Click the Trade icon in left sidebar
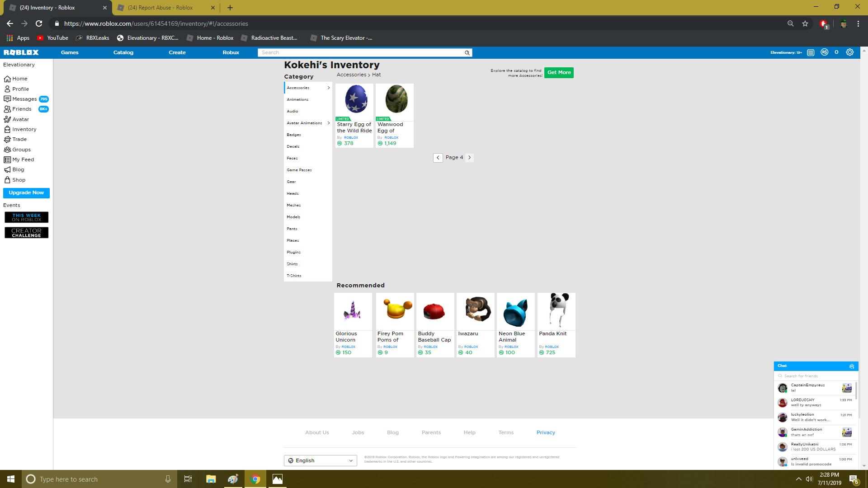868x488 pixels. [7, 139]
